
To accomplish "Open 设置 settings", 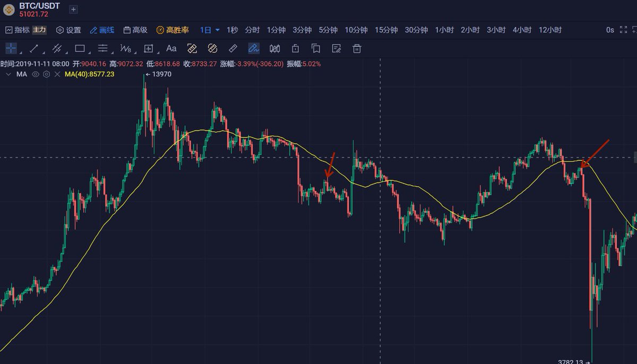I will (x=68, y=30).
